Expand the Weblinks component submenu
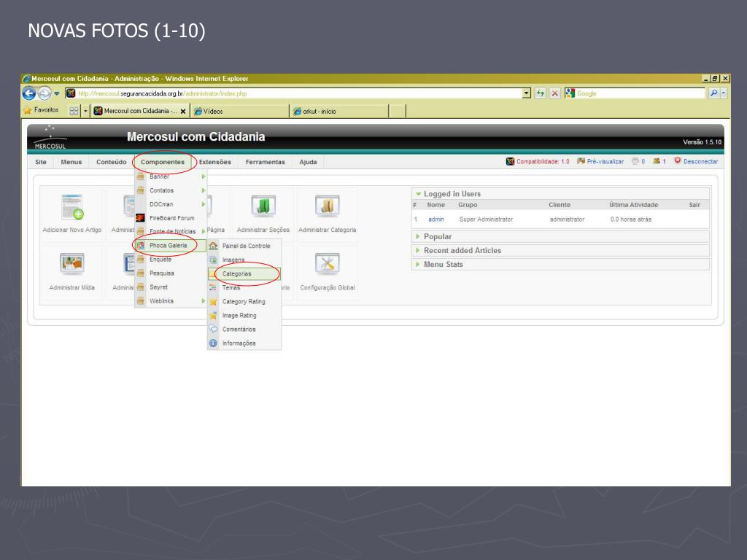 (x=171, y=301)
